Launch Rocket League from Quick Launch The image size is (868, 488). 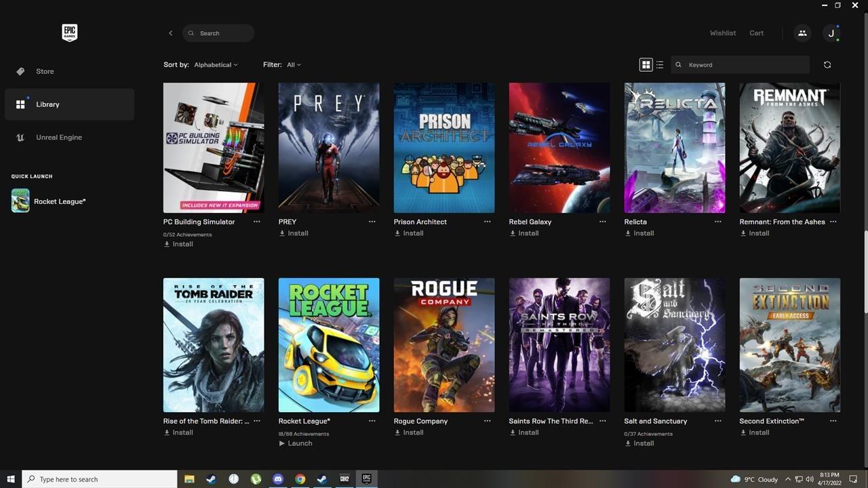(49, 201)
